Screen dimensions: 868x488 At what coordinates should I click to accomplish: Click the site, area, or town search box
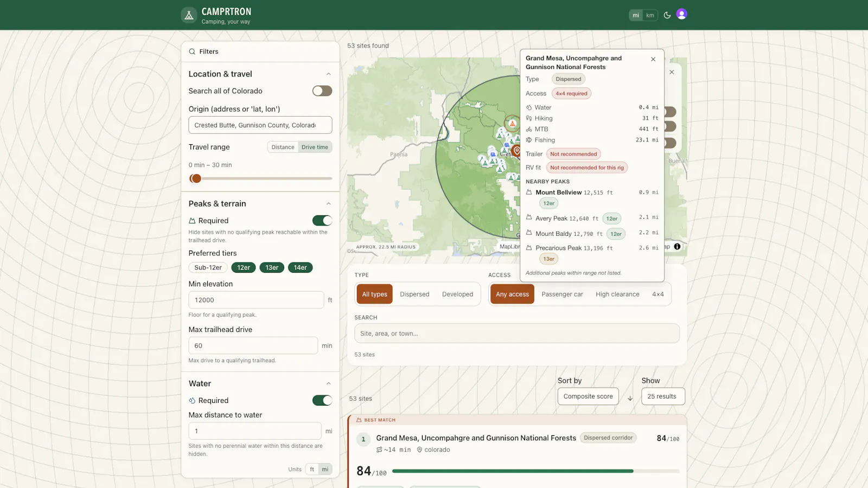click(x=517, y=333)
